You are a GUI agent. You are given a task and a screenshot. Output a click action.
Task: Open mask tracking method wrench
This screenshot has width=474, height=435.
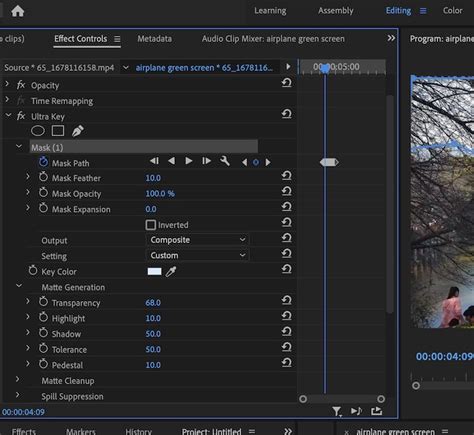225,161
